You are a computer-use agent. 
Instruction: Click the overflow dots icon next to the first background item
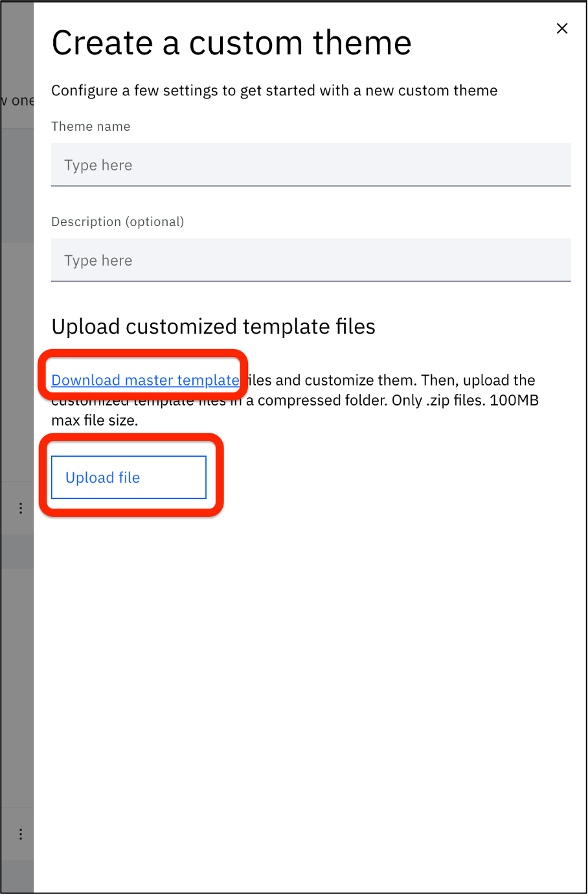coord(20,507)
